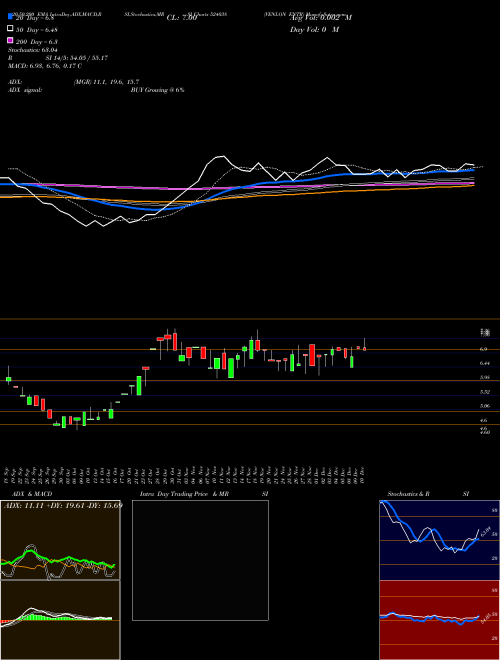The height and width of the screenshot is (660, 500).
Task: Click the 'SI 14/3: 54.05 / 55.17' readout
Action: (77, 58)
